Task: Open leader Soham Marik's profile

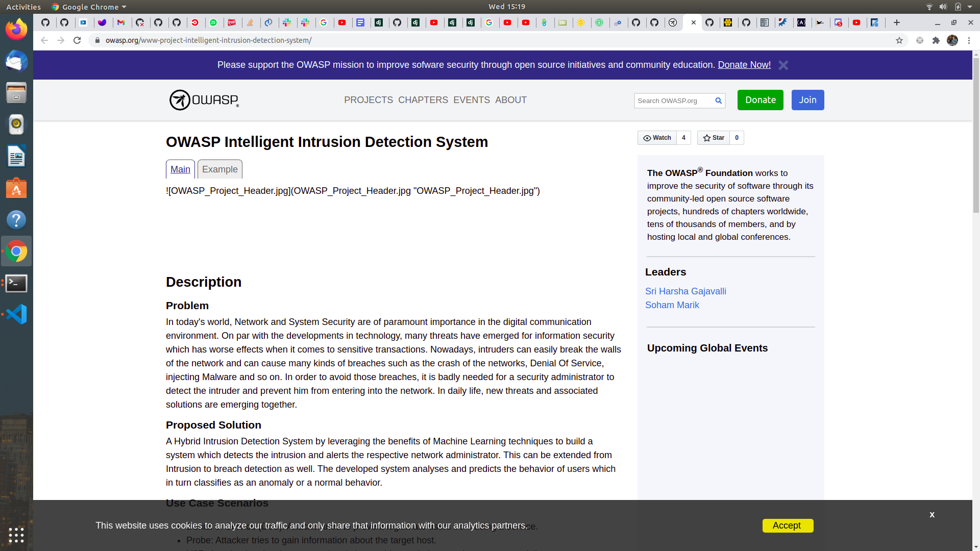Action: click(672, 305)
